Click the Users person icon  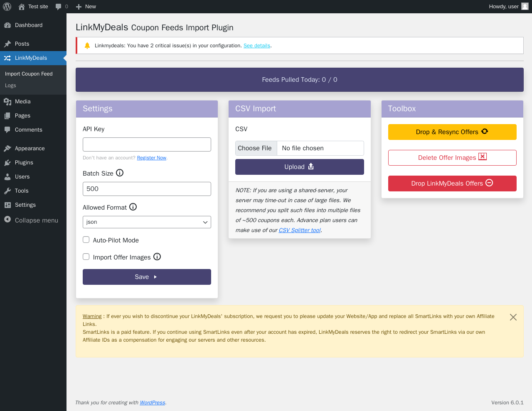pyautogui.click(x=7, y=177)
